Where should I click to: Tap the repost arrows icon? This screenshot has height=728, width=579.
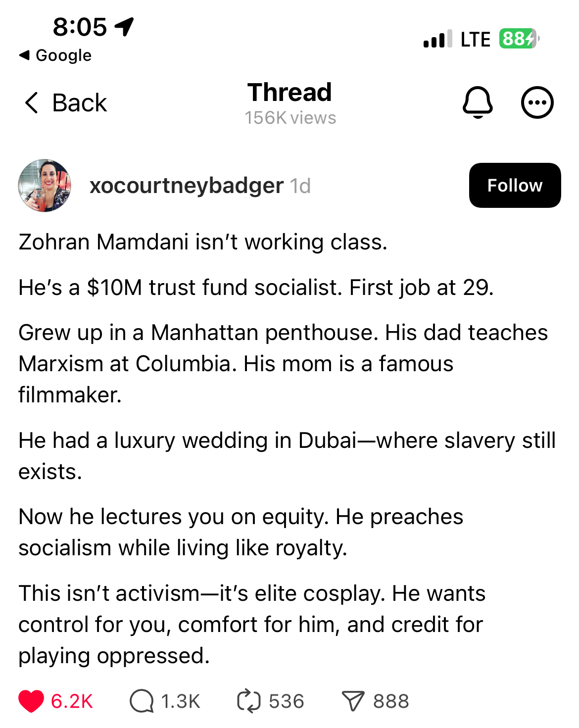tap(248, 701)
